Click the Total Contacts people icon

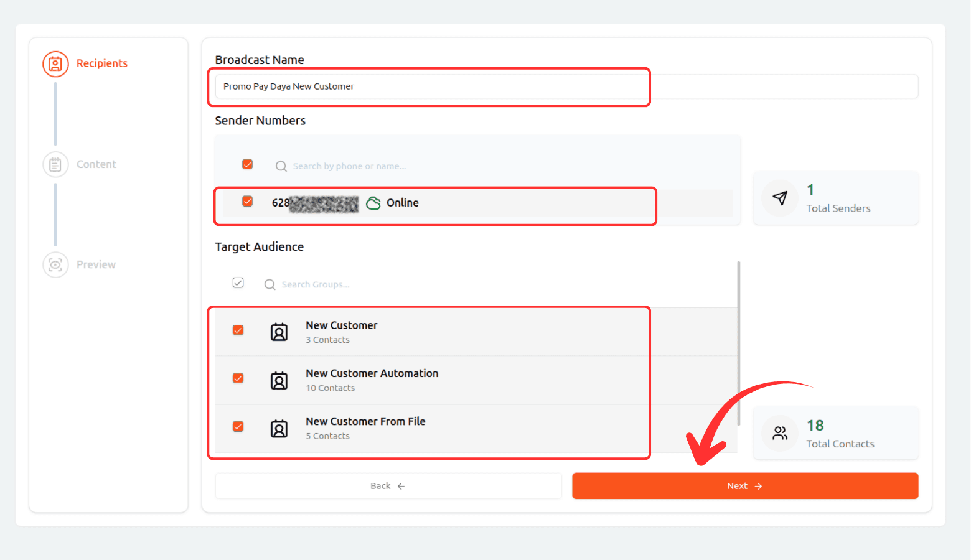point(780,433)
